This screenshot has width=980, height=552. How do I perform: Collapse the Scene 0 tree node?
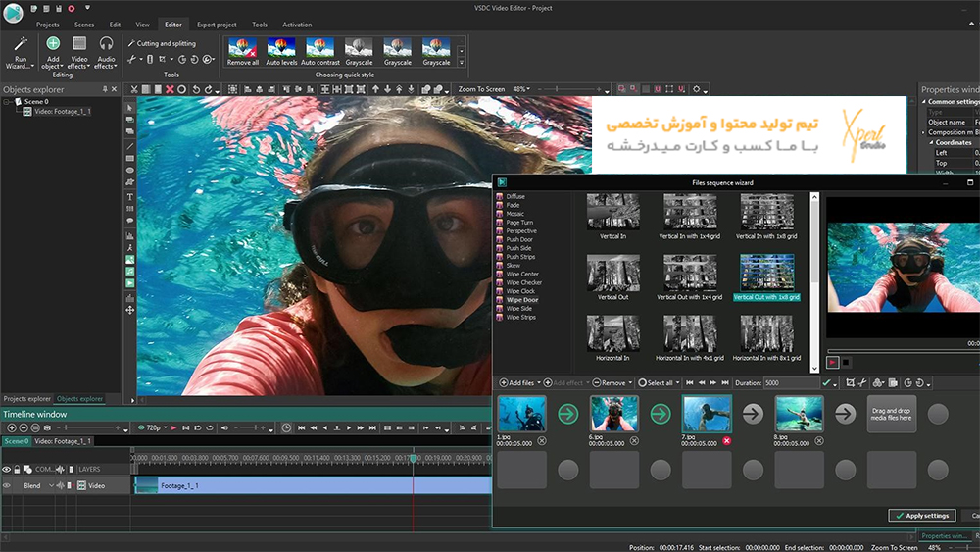[6, 101]
